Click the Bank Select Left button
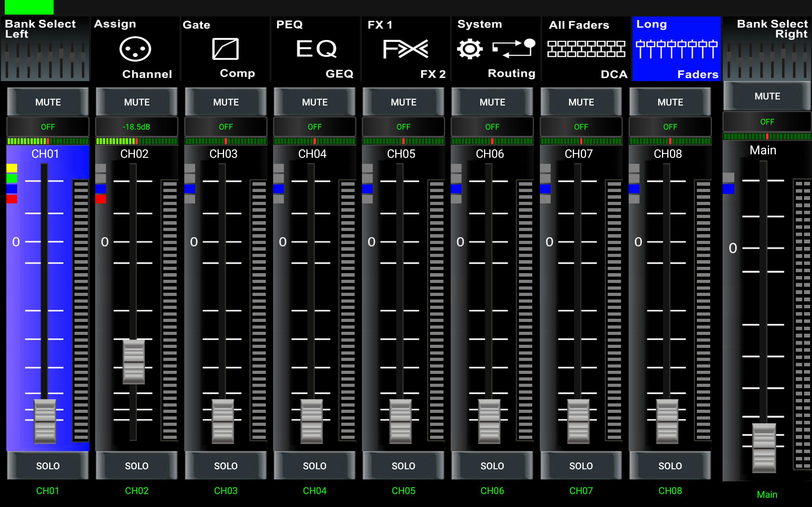Viewport: 812px width, 507px height. tap(45, 49)
